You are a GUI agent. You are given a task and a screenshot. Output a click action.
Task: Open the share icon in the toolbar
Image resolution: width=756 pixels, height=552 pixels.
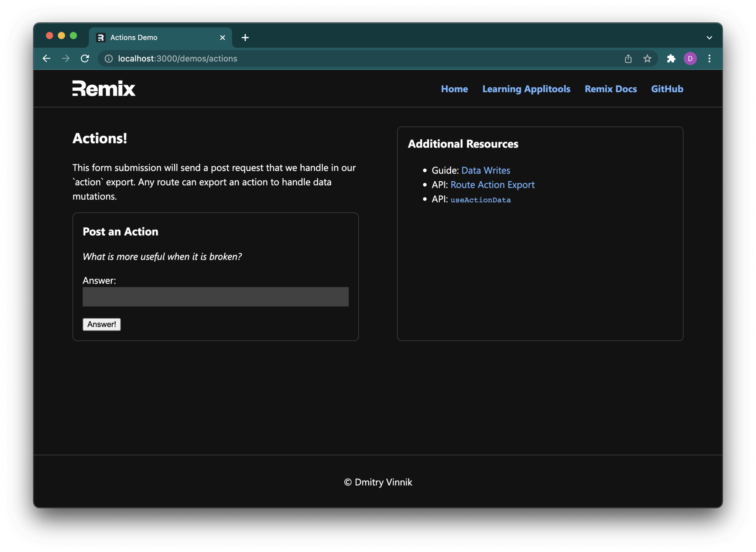pos(628,59)
